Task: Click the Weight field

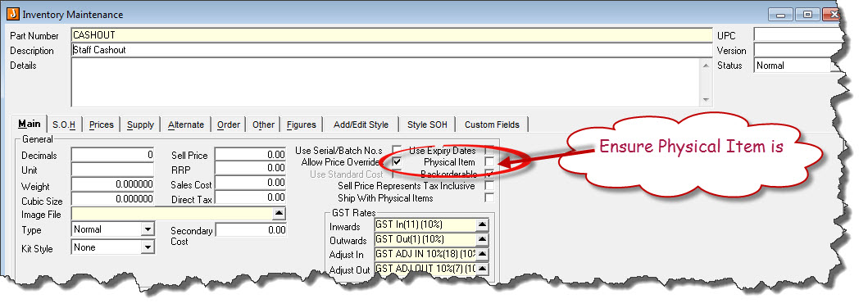Action: point(113,184)
